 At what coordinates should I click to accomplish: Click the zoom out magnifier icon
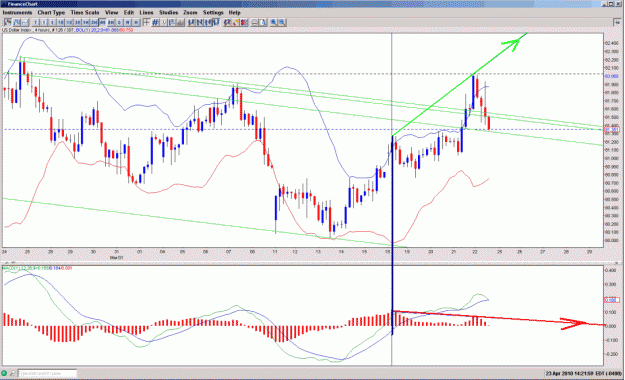point(282,23)
